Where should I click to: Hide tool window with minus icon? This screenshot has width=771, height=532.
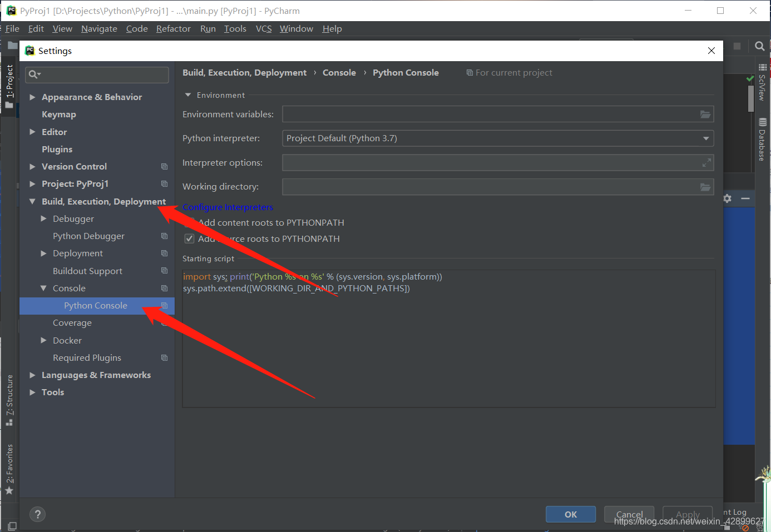(745, 198)
